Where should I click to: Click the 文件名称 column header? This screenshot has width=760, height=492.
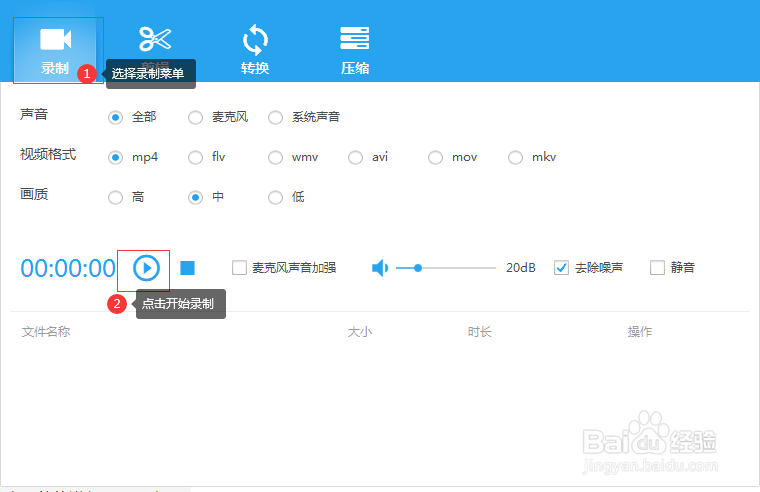[46, 332]
